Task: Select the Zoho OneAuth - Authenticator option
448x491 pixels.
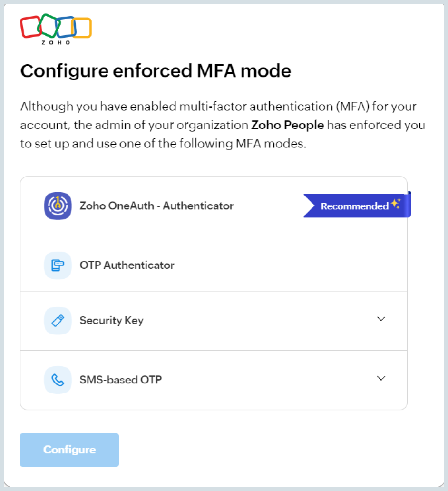Action: tap(156, 206)
